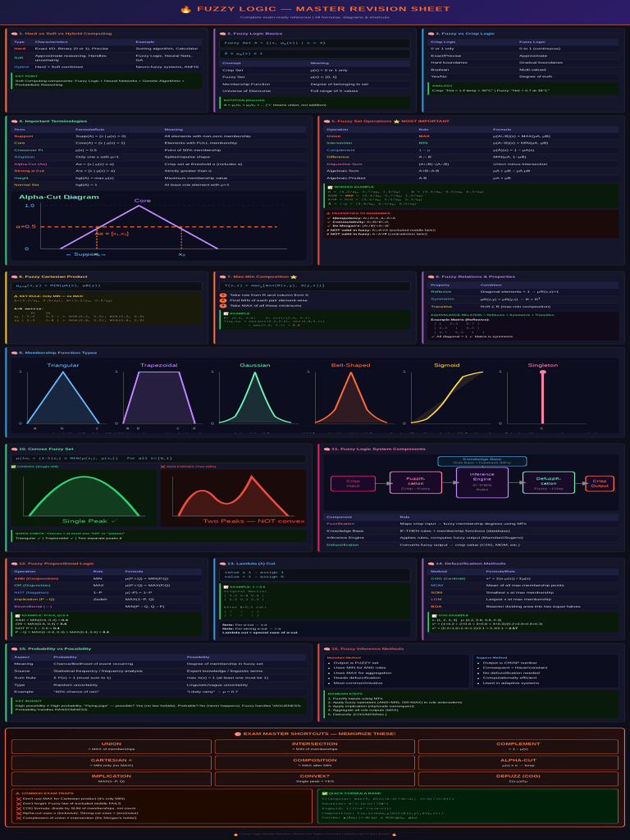Click the Trapezoidal membership function graph
This screenshot has height=840, width=630.
[x=158, y=396]
